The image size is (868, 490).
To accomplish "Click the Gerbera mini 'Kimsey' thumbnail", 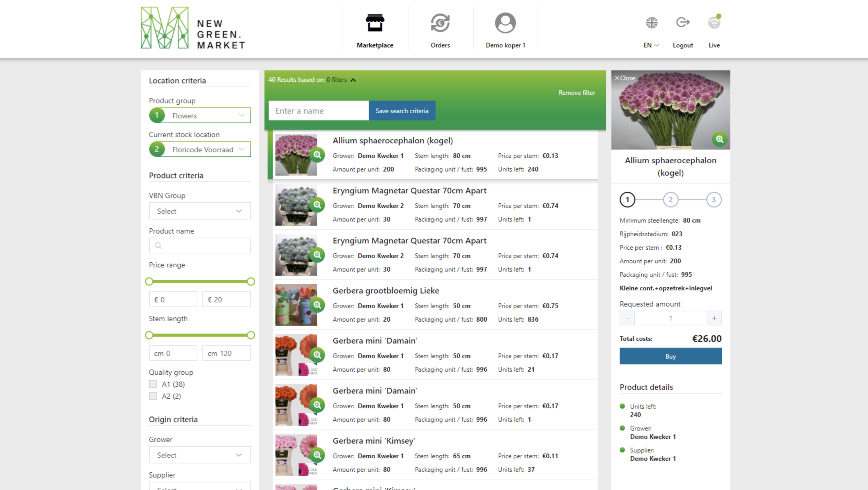I will click(x=296, y=455).
